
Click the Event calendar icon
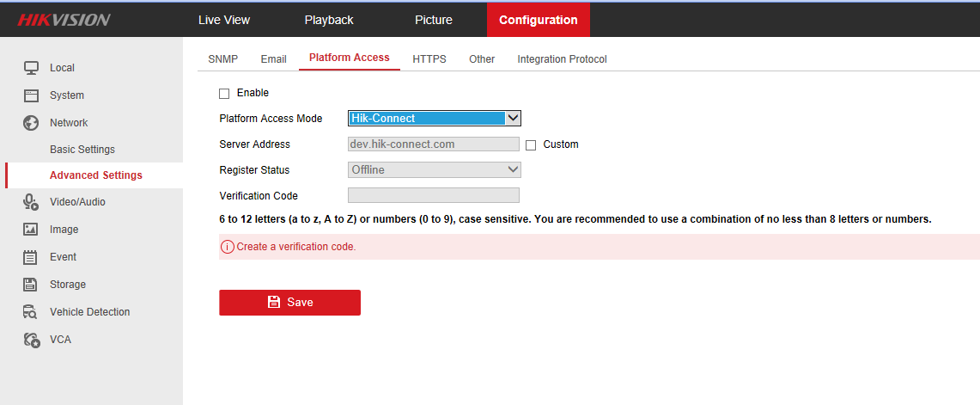(x=31, y=257)
